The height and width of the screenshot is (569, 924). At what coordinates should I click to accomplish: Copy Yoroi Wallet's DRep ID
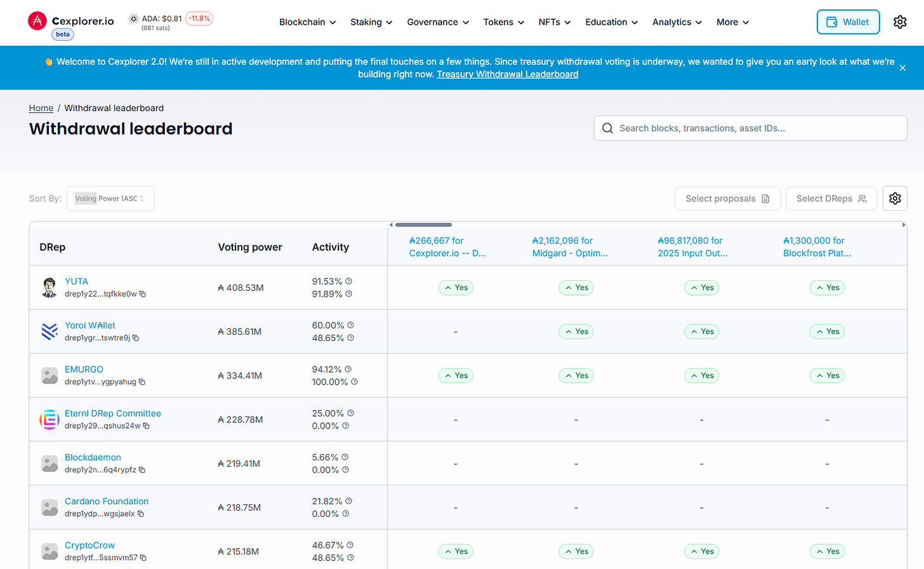136,338
